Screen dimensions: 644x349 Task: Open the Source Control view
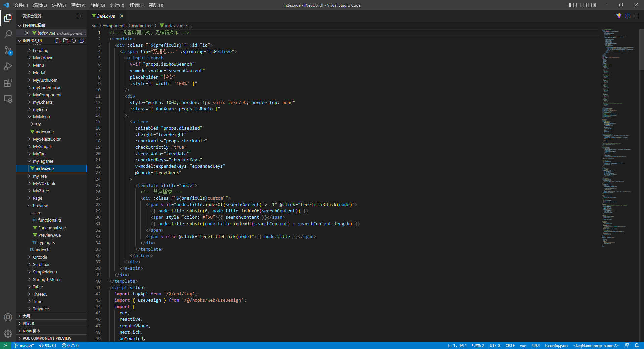tap(8, 50)
